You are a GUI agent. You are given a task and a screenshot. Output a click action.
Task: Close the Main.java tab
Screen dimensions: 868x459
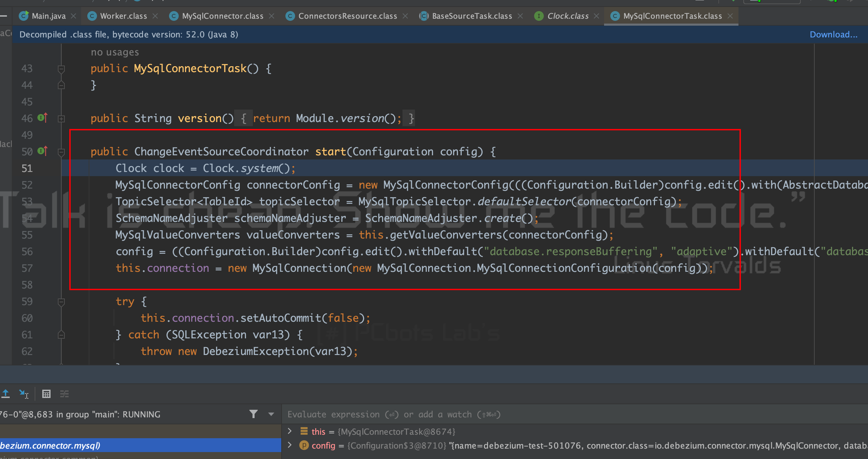[73, 16]
